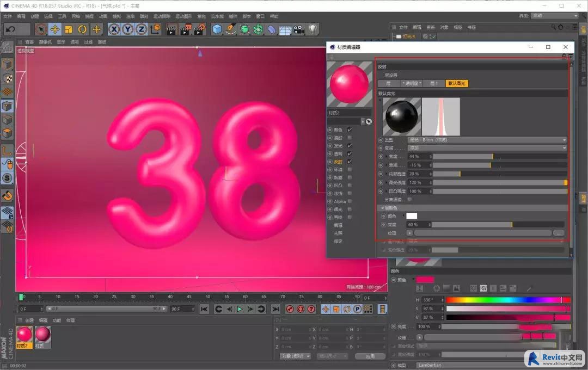Toggle the 发光 channel checkbox
Viewport: 588px width, 370px height.
(350, 145)
